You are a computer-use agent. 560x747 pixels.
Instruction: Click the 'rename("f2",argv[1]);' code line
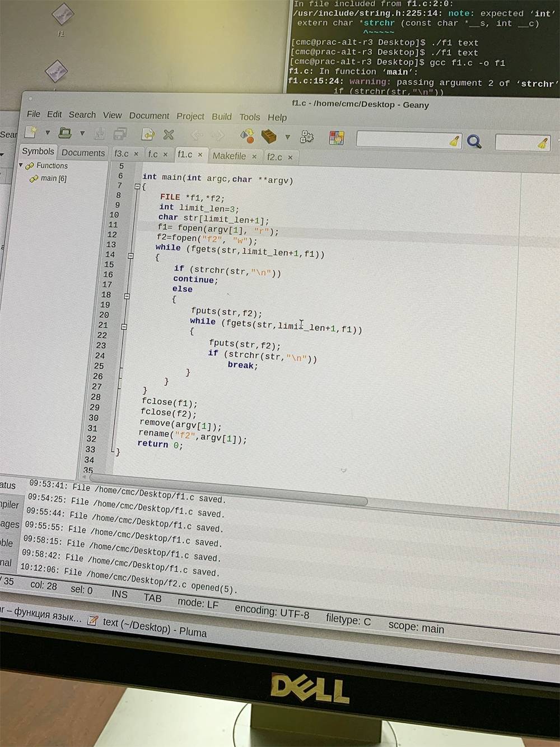tap(193, 436)
